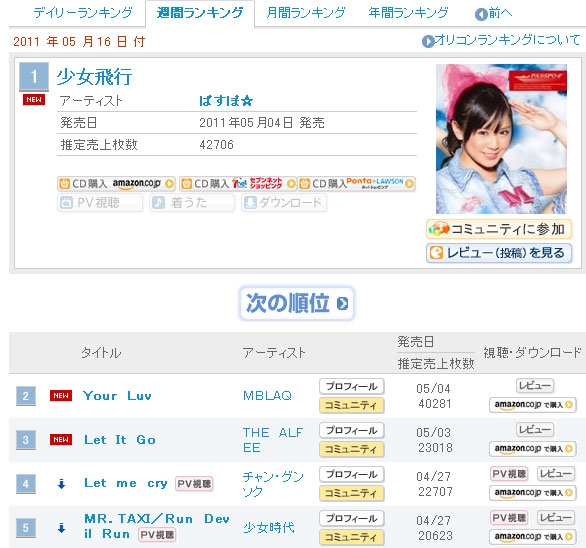Image resolution: width=586 pixels, height=548 pixels.
Task: Click release date 2011年05月04日 発売
Action: click(262, 123)
